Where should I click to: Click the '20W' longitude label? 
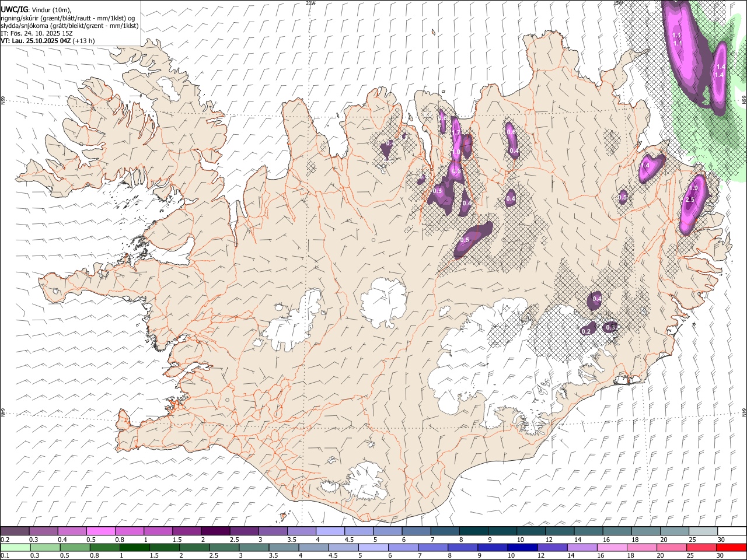coord(310,3)
